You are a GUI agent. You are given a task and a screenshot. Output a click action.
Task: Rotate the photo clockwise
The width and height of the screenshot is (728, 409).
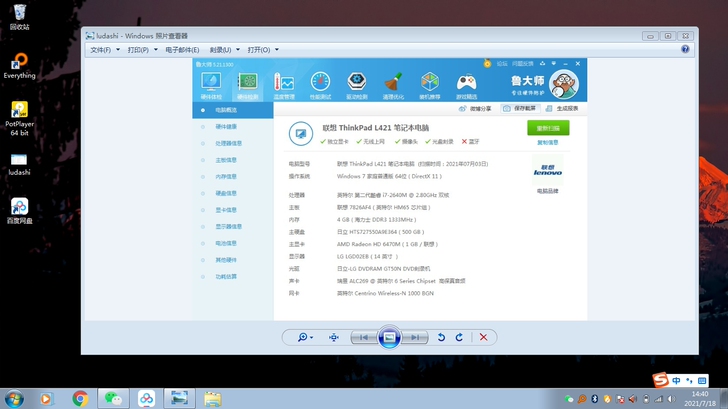tap(459, 338)
